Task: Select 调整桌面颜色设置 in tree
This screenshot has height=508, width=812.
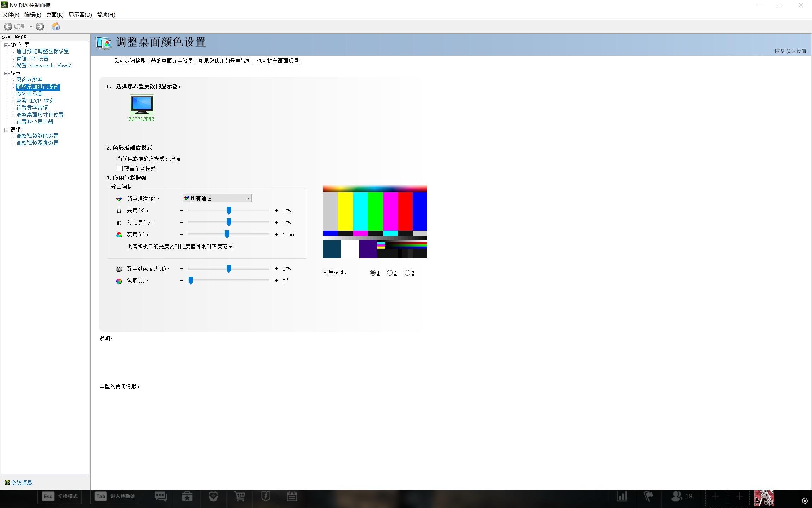Action: [38, 86]
